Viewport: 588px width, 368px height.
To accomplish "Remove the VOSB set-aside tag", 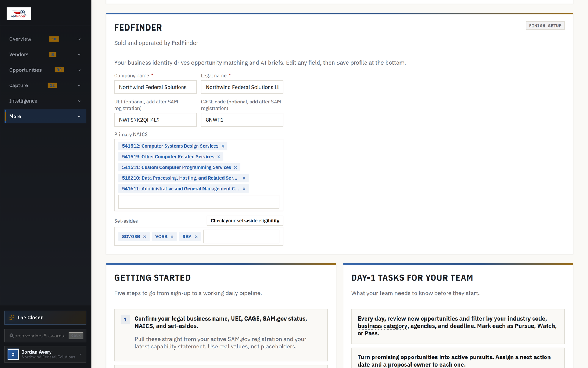I will pos(172,237).
